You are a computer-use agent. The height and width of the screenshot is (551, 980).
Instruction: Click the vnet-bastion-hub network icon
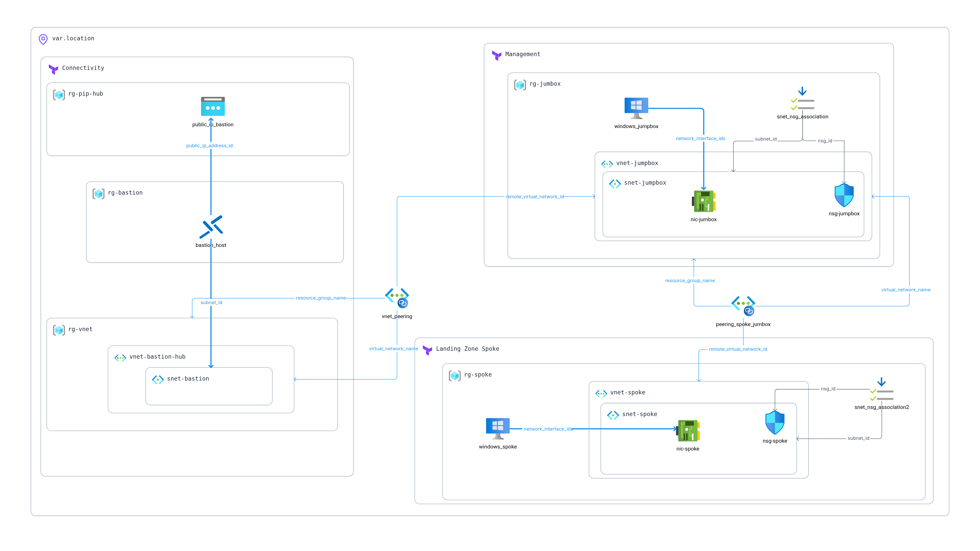click(x=120, y=357)
